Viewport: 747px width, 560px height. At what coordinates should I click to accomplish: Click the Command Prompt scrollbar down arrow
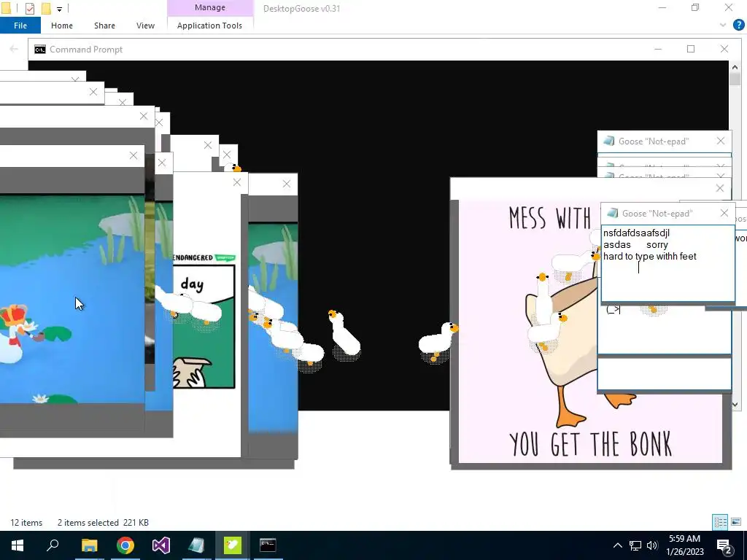pos(735,405)
